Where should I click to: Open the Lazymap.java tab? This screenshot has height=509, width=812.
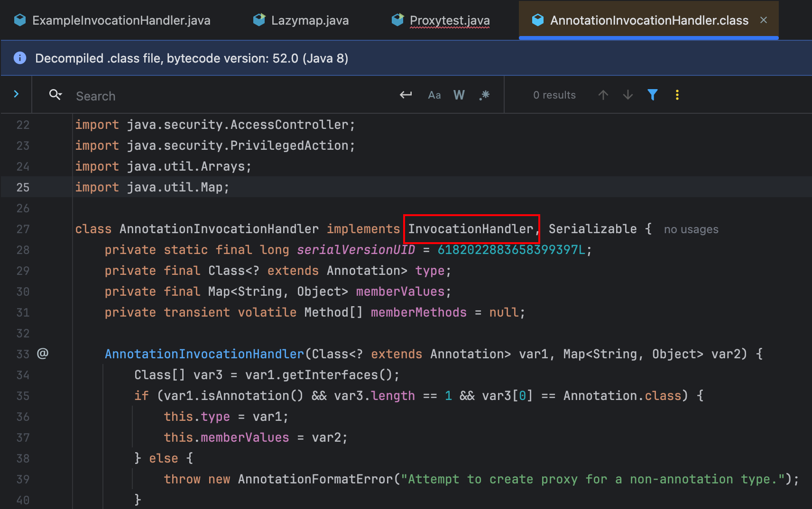(301, 20)
